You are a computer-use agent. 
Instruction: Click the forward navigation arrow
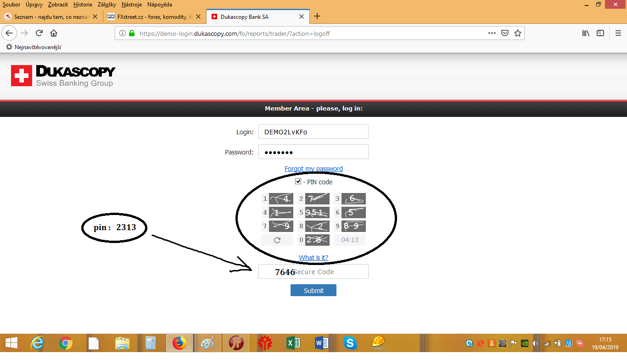(x=25, y=33)
